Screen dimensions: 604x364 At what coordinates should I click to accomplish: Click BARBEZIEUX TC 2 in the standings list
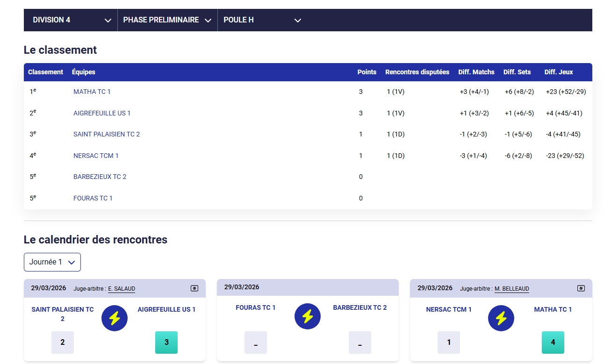pyautogui.click(x=100, y=177)
